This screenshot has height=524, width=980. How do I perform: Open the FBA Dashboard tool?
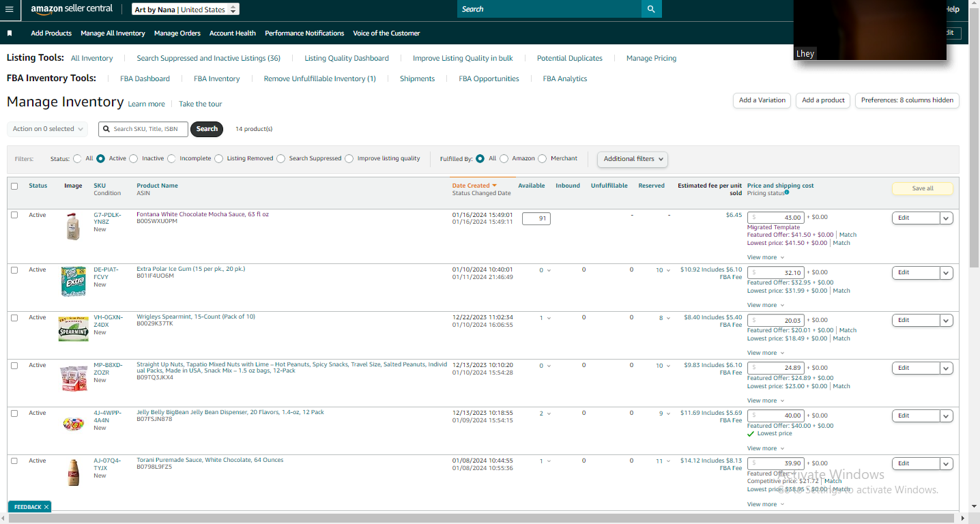pos(145,78)
